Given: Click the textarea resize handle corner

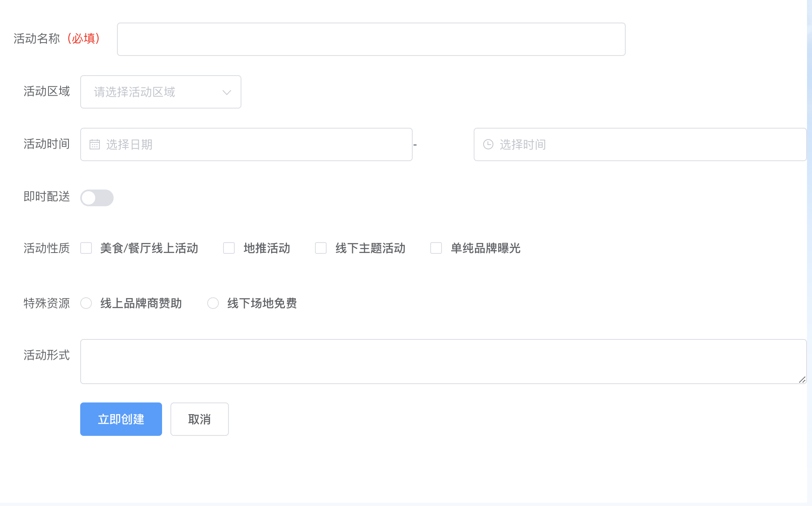Looking at the screenshot, I should (802, 379).
